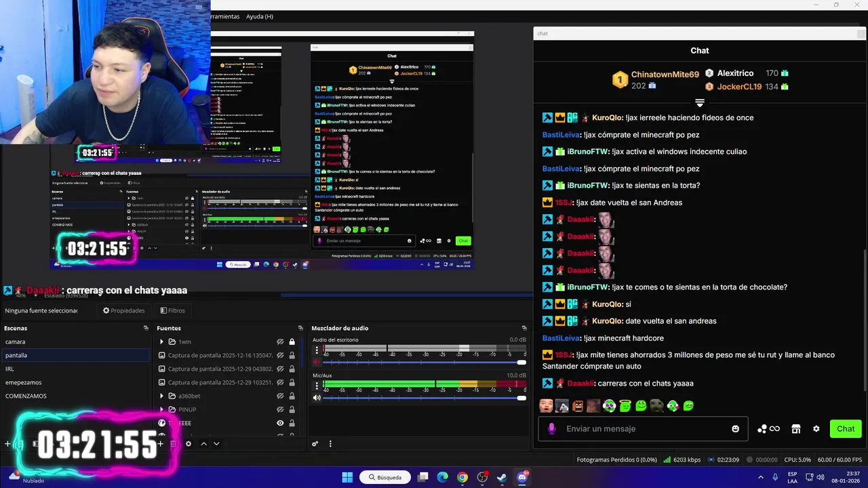The image size is (868, 488).
Task: Open Discord from the taskbar
Action: click(522, 477)
